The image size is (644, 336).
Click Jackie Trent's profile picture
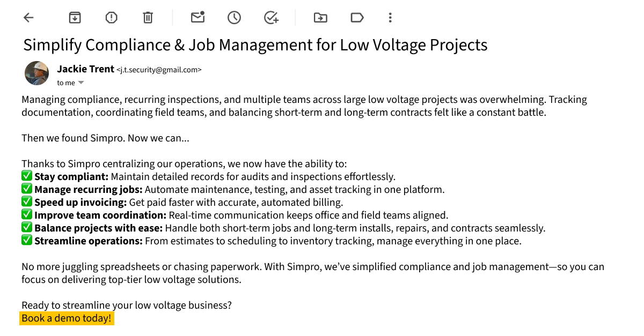(x=37, y=73)
